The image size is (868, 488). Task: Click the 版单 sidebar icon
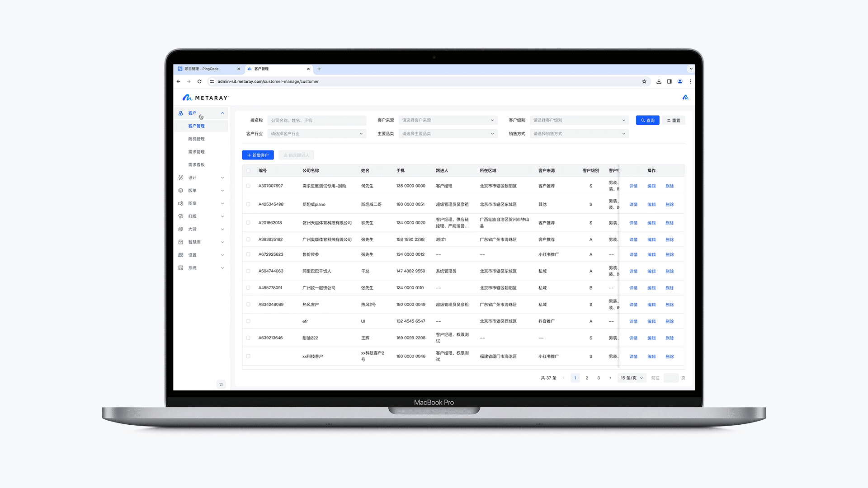[181, 190]
